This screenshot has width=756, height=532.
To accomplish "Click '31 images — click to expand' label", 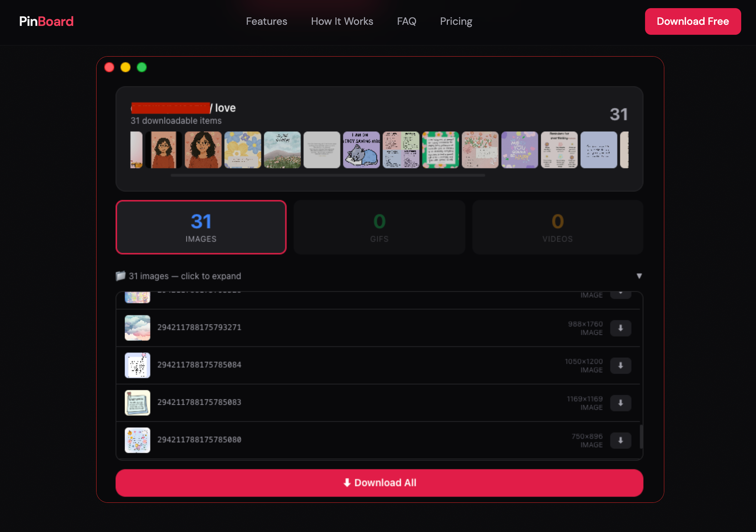I will pos(185,276).
